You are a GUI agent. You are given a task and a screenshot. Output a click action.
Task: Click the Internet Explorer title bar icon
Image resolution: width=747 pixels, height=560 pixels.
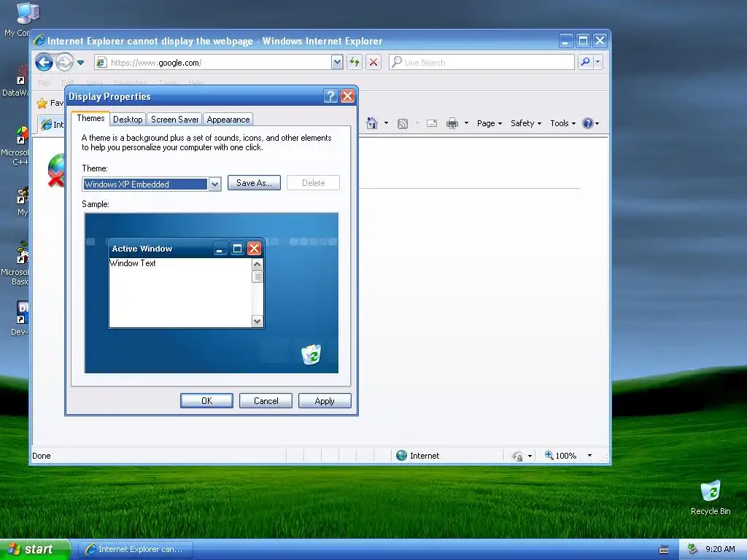pos(39,41)
